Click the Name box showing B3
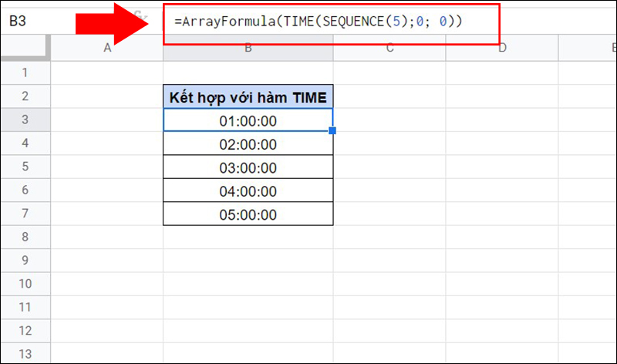The width and height of the screenshot is (617, 364). (18, 21)
